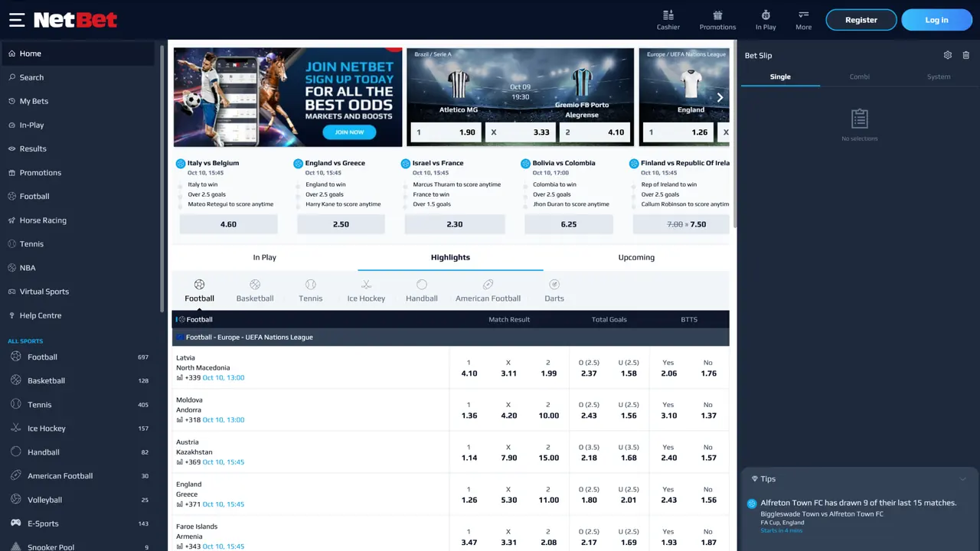
Task: Click the NetBet logo
Action: pyautogui.click(x=75, y=20)
